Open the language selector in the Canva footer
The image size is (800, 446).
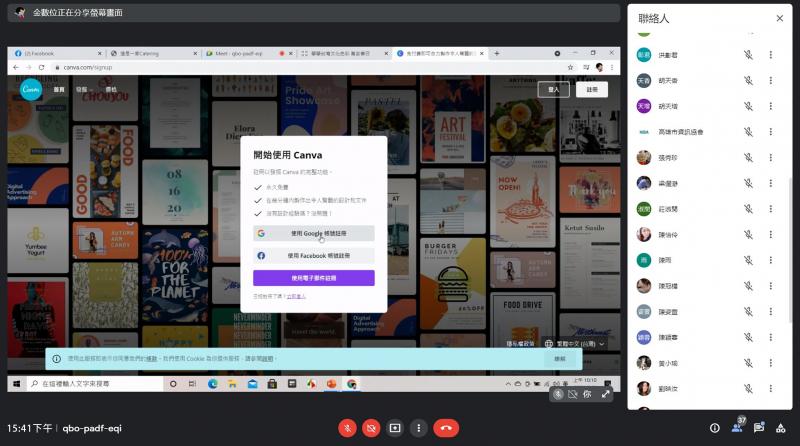pyautogui.click(x=574, y=344)
